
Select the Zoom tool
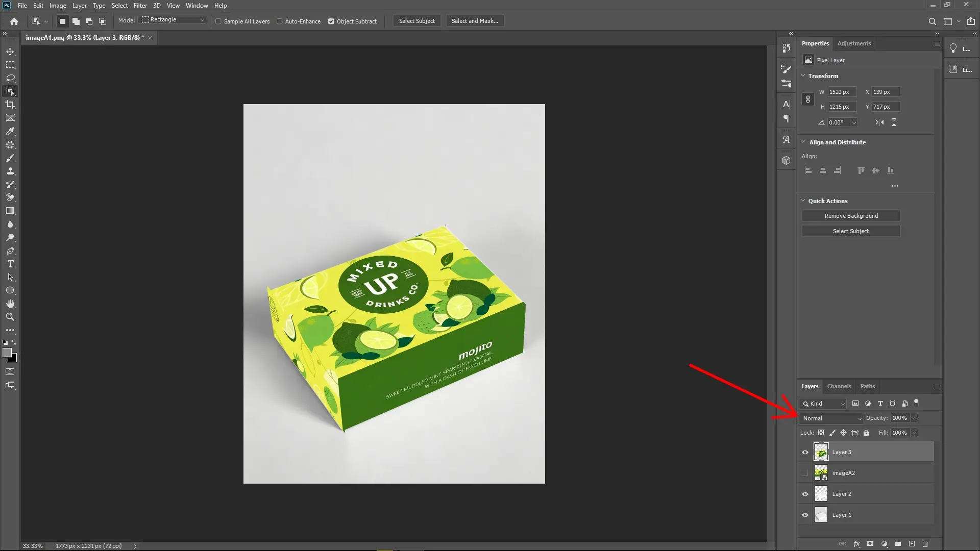coord(10,317)
